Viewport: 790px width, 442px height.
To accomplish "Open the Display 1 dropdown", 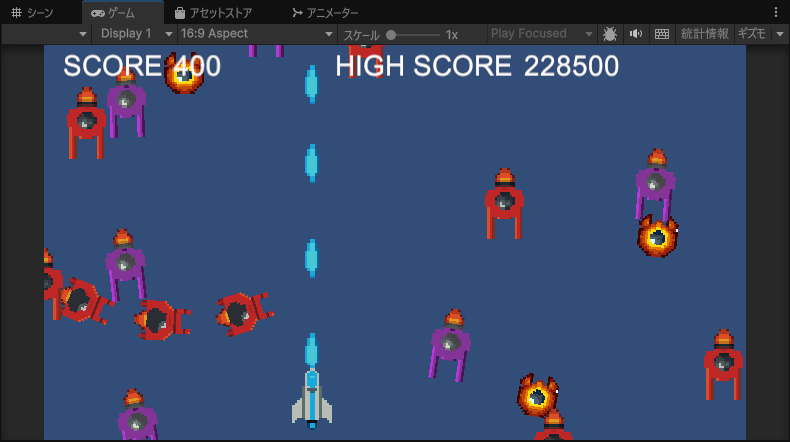I will tap(136, 34).
